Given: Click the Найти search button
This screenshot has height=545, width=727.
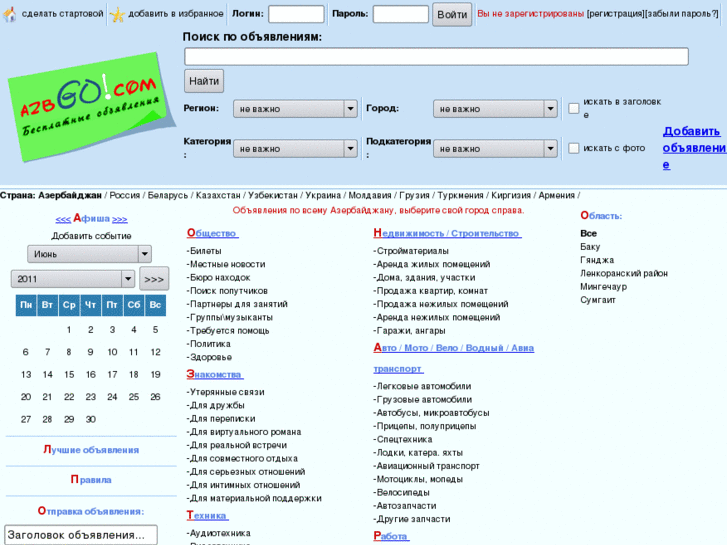Looking at the screenshot, I should click(x=204, y=81).
